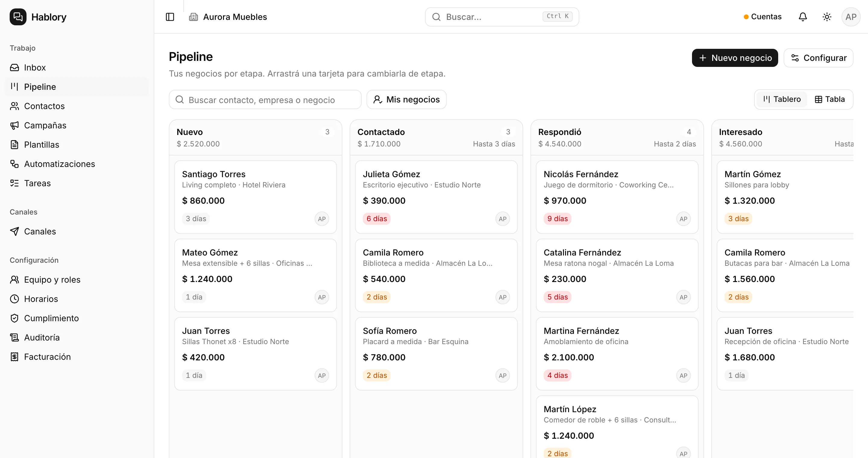This screenshot has height=458, width=868.
Task: Open Aurora Muebles workspace switcher
Action: (x=228, y=17)
